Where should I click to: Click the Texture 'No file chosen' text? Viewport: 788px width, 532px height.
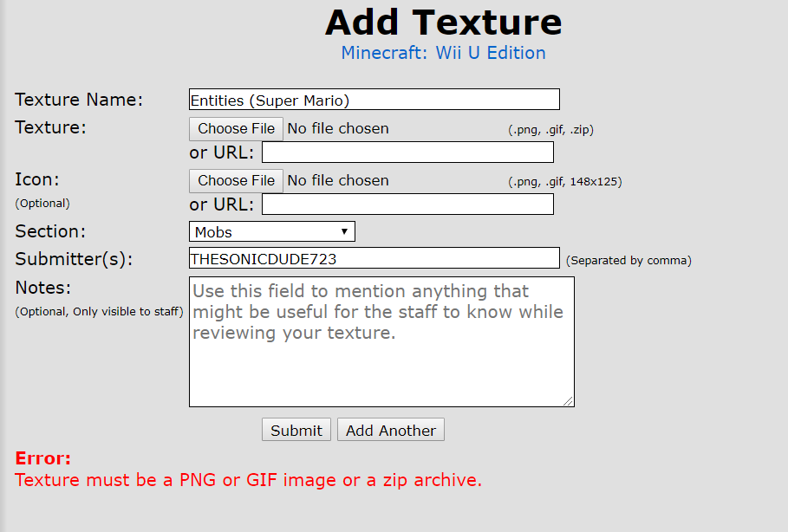[338, 128]
